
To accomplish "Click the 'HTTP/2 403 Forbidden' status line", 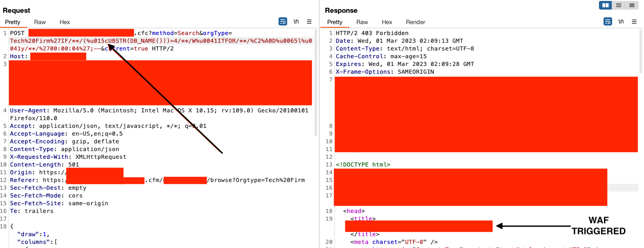I will [372, 33].
